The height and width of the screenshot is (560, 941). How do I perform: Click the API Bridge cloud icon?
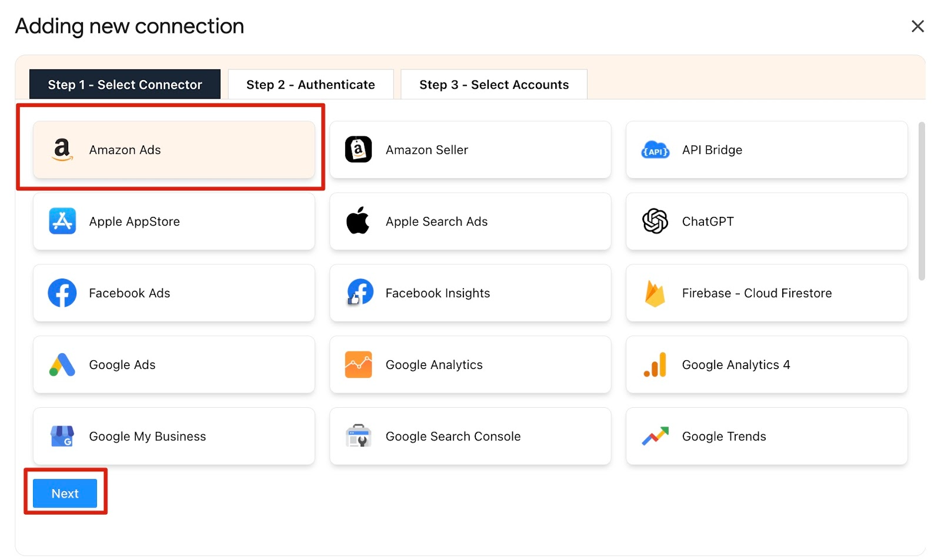point(655,150)
